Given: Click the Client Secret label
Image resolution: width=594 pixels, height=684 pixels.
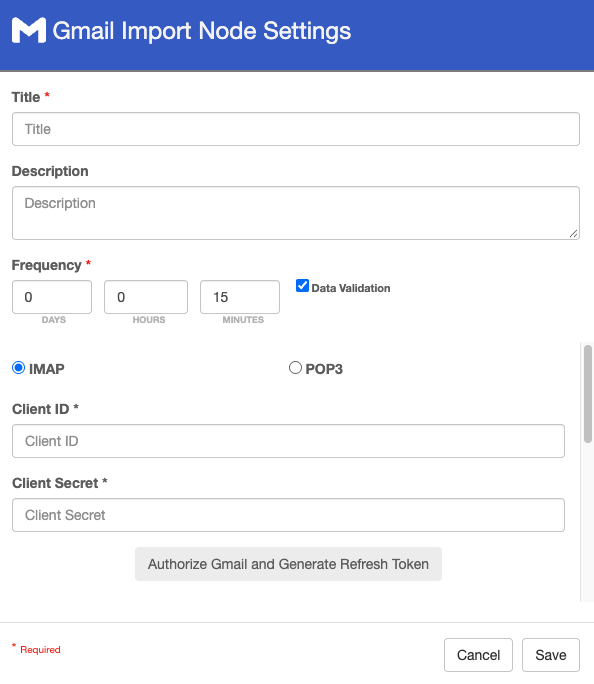Looking at the screenshot, I should coord(55,483).
